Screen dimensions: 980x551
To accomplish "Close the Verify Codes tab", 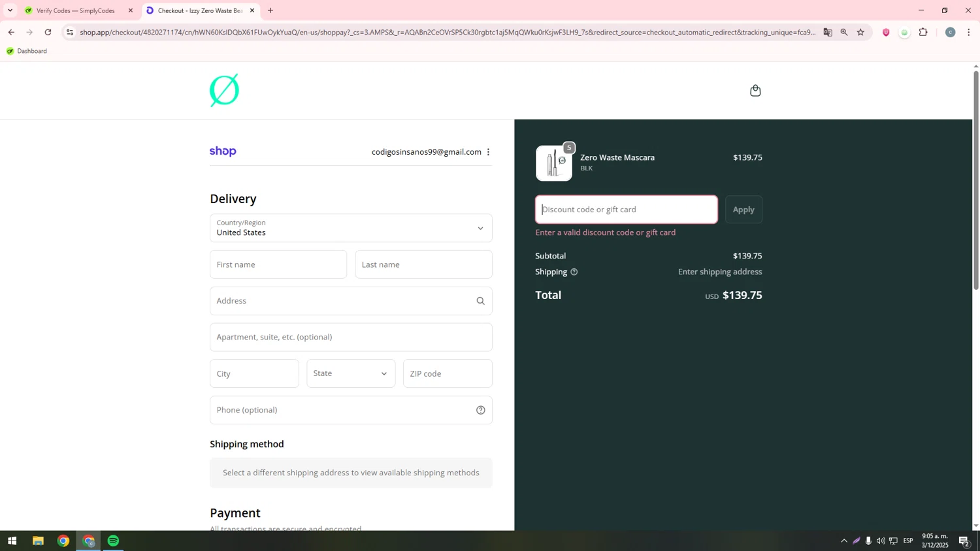I will click(131, 10).
